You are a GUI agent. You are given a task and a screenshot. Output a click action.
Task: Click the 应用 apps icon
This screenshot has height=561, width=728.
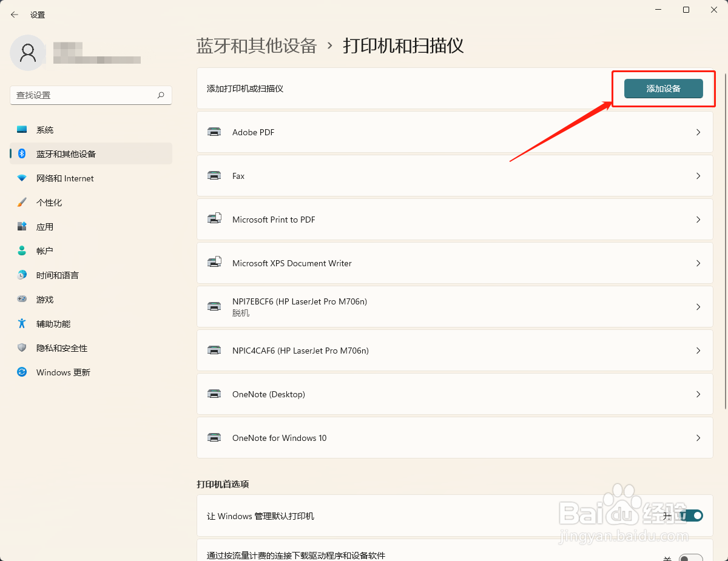[22, 227]
